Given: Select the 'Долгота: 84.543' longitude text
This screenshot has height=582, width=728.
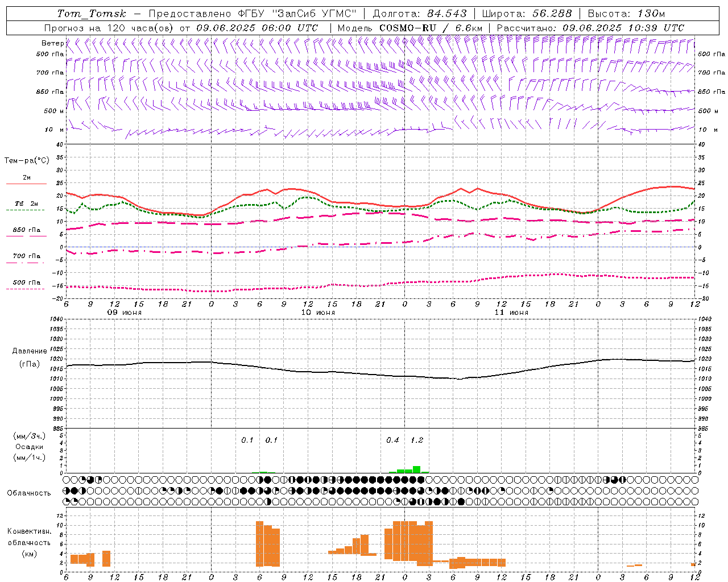Looking at the screenshot, I should (x=420, y=14).
